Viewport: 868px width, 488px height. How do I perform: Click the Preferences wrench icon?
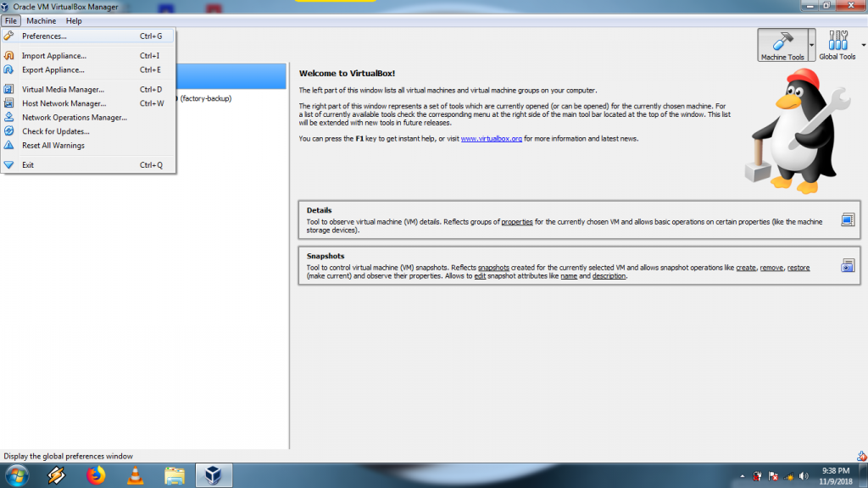pyautogui.click(x=8, y=36)
